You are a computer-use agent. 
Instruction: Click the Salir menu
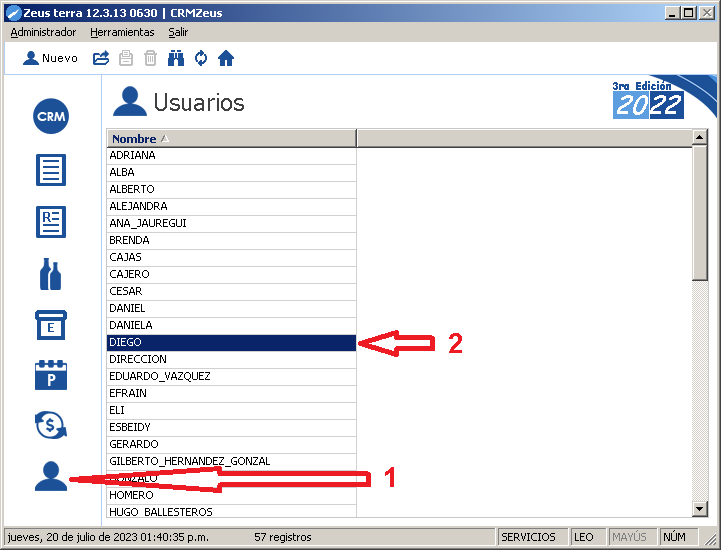178,32
